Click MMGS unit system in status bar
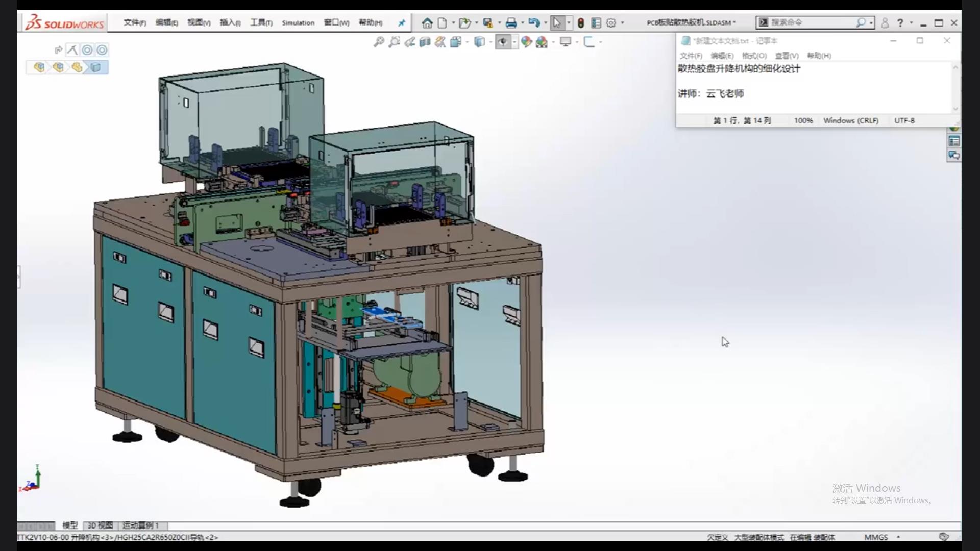 [876, 537]
